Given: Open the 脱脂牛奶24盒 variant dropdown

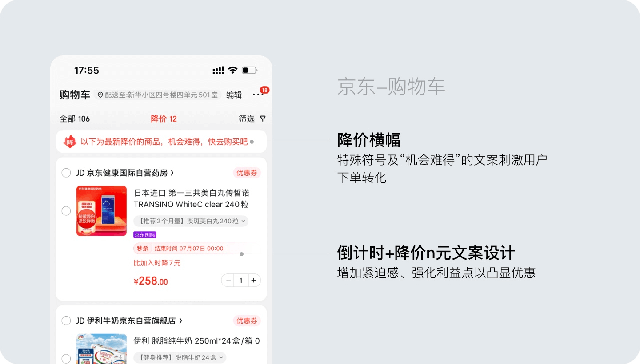Looking at the screenshot, I should 180,357.
